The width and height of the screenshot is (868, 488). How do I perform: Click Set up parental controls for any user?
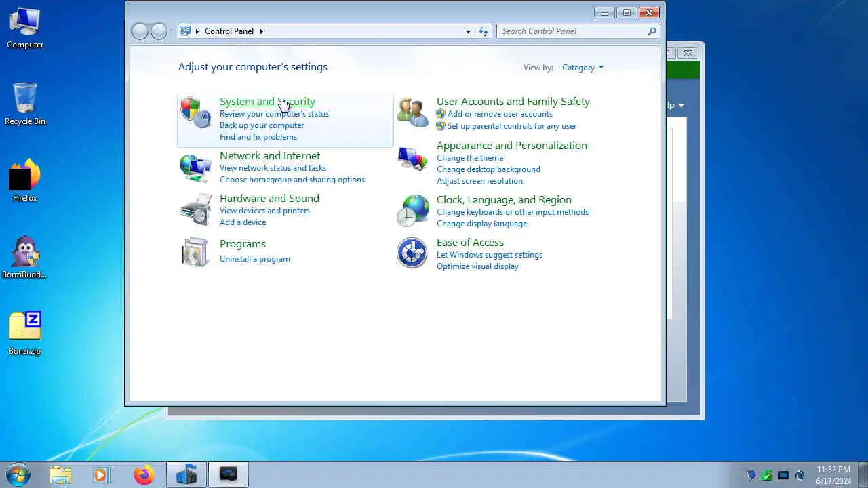pyautogui.click(x=512, y=126)
